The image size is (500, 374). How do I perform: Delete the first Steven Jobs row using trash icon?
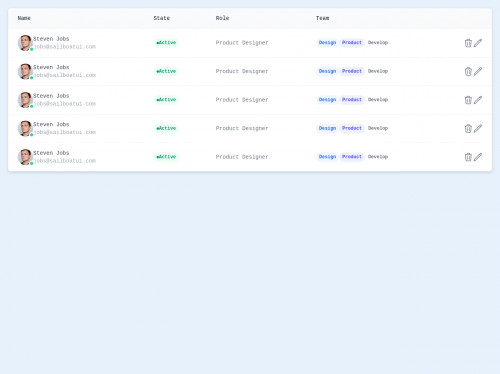468,43
